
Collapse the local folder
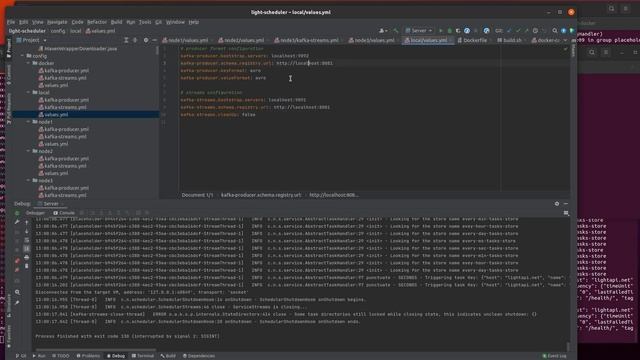(28, 93)
